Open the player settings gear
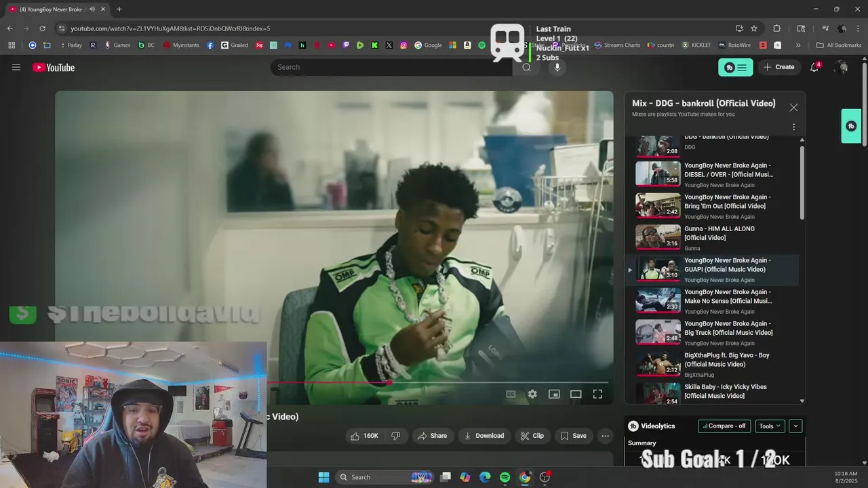The image size is (868, 488). coord(532,394)
